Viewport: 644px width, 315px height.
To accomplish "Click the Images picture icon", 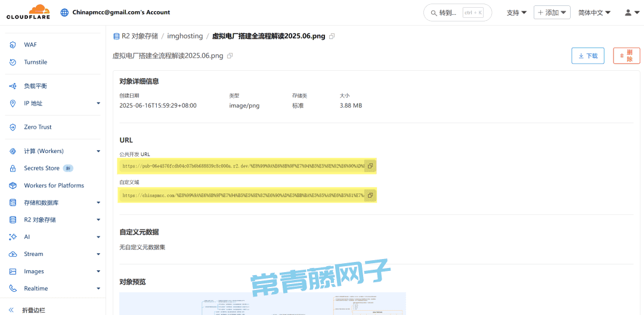I will (13, 271).
